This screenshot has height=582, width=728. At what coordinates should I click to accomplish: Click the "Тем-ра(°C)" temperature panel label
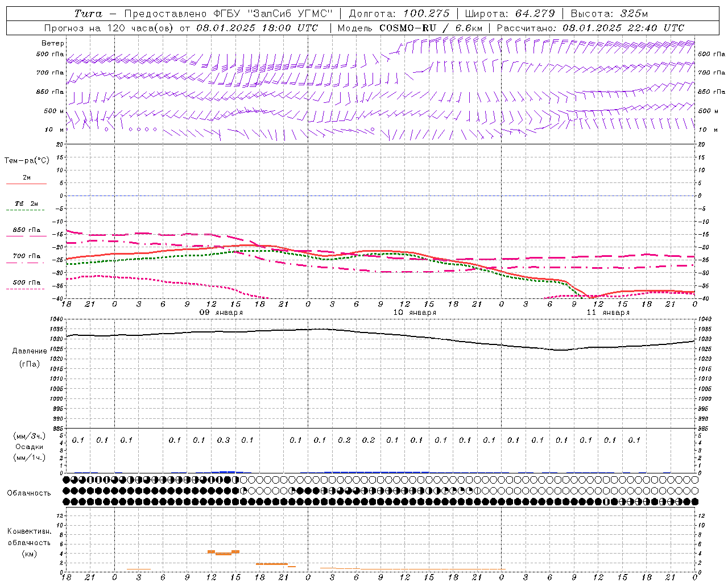click(x=27, y=160)
